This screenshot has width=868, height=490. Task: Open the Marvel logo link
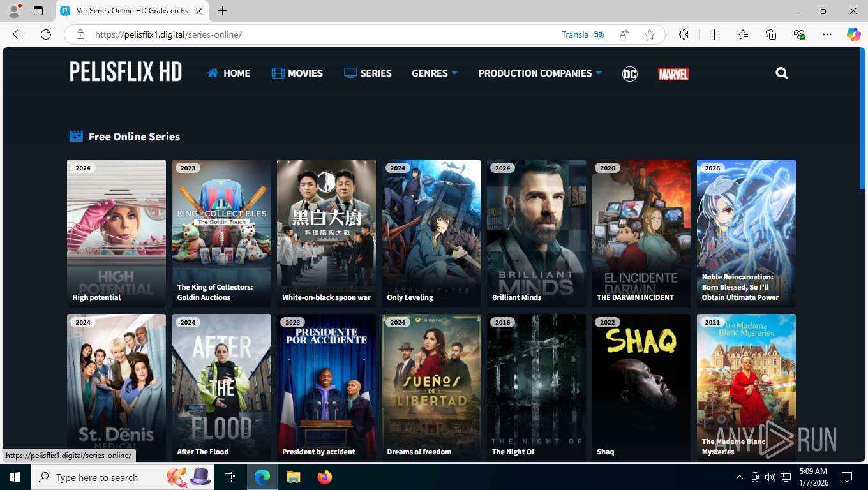pyautogui.click(x=673, y=74)
